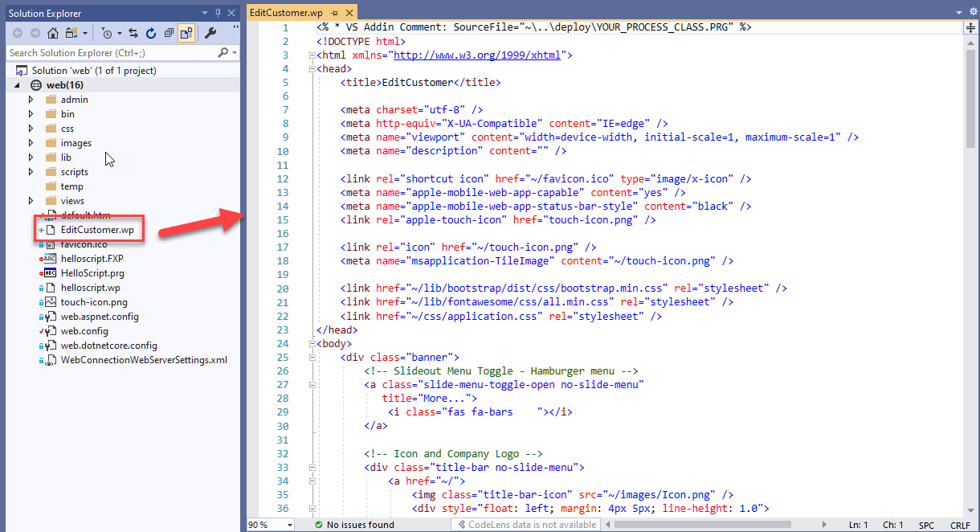Click the EditCustomer.wp file icon
This screenshot has width=980, height=532.
(x=51, y=230)
